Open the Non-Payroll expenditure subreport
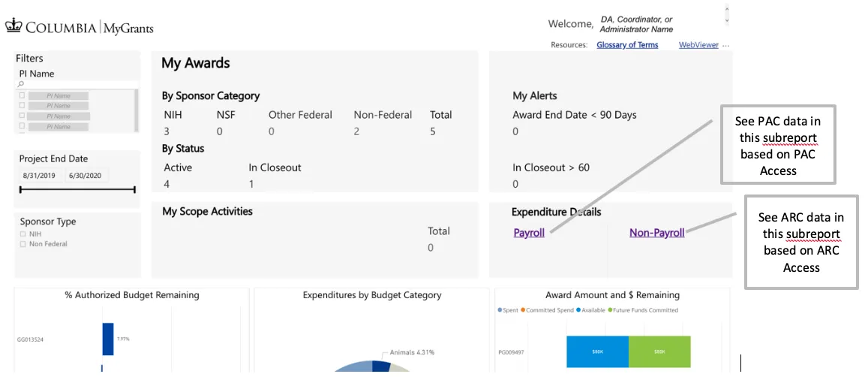Image resolution: width=868 pixels, height=377 pixels. point(656,233)
